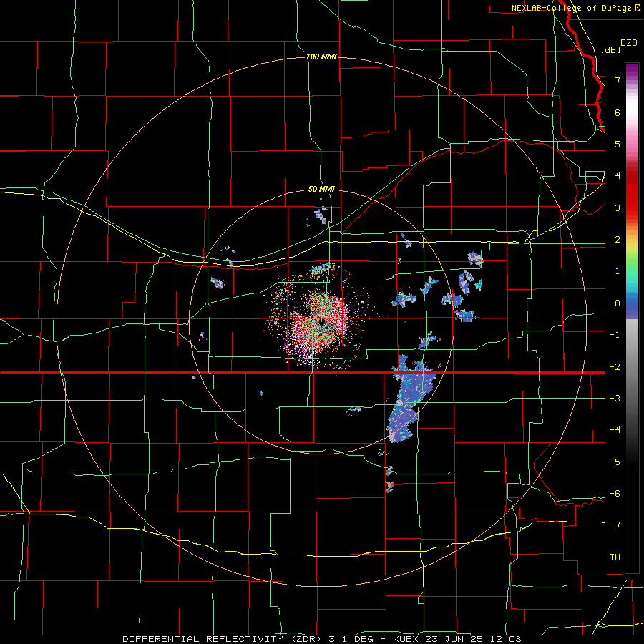The height and width of the screenshot is (644, 644).
Task: Click the ZDR color scale bar
Action: point(632,318)
